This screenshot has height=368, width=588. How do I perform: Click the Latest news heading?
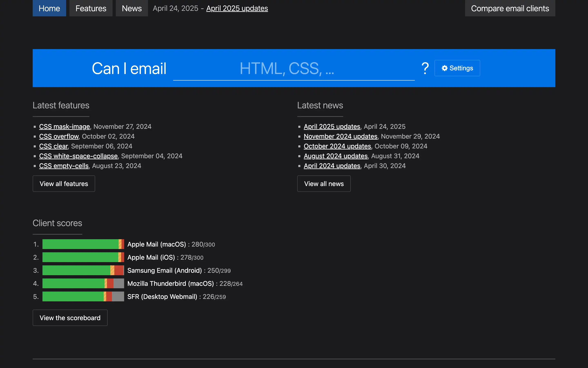pos(320,105)
